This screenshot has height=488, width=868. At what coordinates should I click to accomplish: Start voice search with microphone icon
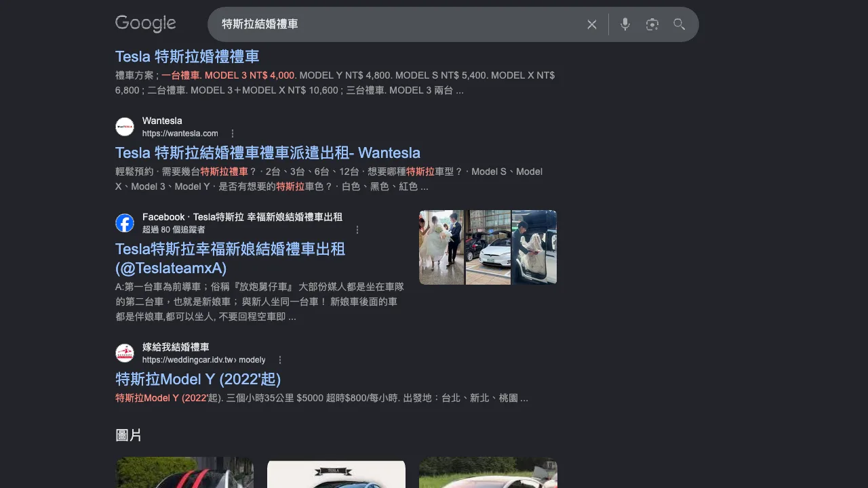tap(625, 24)
